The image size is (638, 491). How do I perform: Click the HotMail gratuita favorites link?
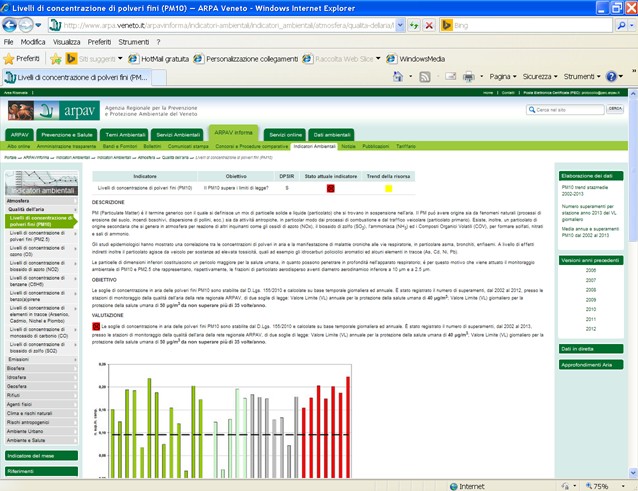tap(163, 59)
